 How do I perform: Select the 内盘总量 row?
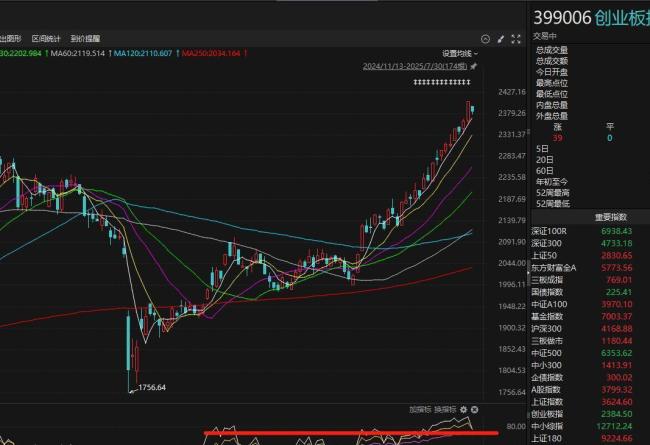point(593,105)
